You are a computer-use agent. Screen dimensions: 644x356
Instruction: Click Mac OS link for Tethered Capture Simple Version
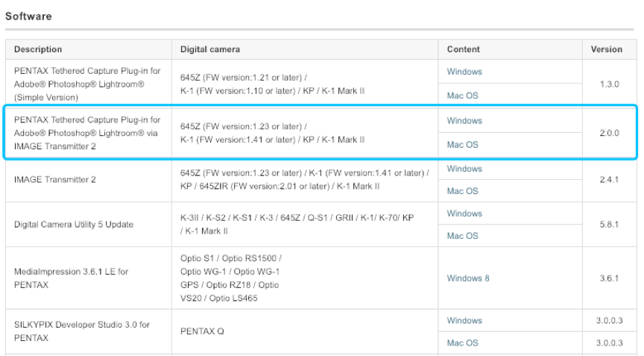(462, 96)
